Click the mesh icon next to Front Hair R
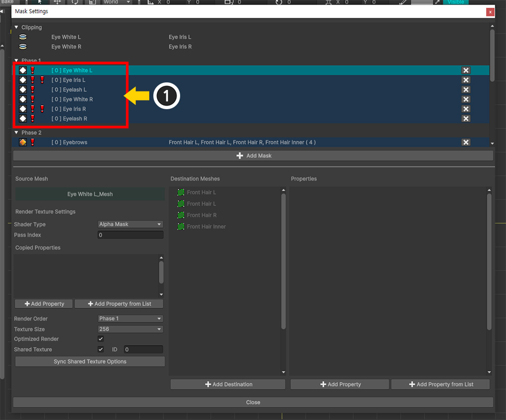 (181, 215)
